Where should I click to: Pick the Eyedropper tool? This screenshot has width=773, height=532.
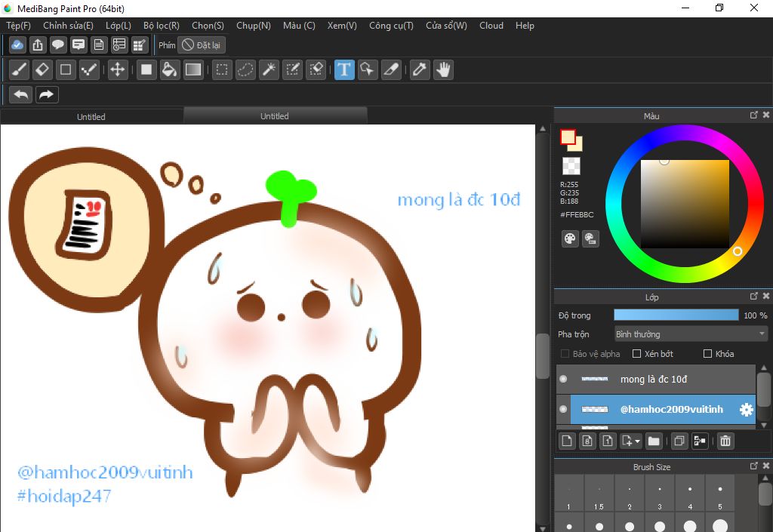[420, 70]
